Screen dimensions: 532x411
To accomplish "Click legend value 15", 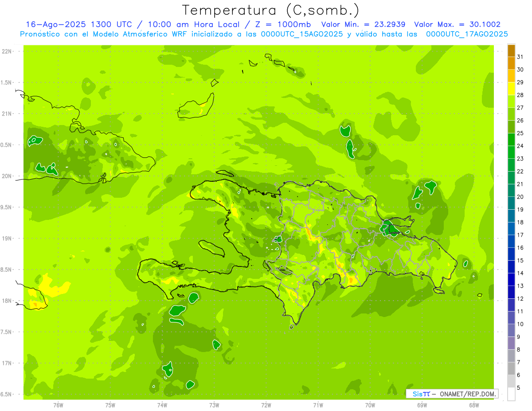I will (x=520, y=260).
